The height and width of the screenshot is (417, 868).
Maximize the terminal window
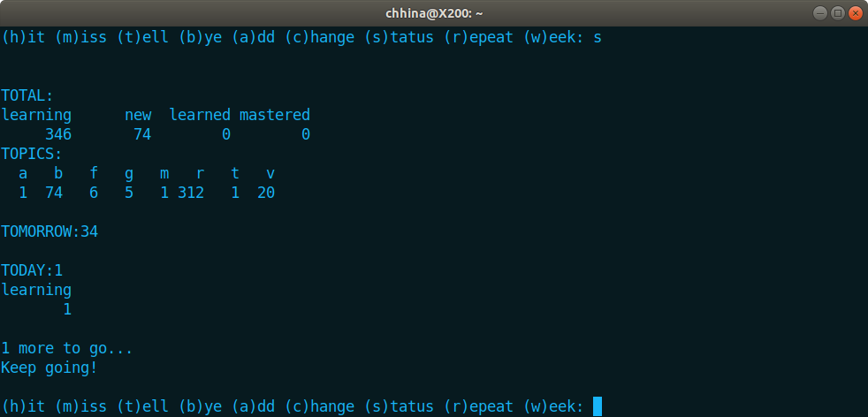coord(838,12)
